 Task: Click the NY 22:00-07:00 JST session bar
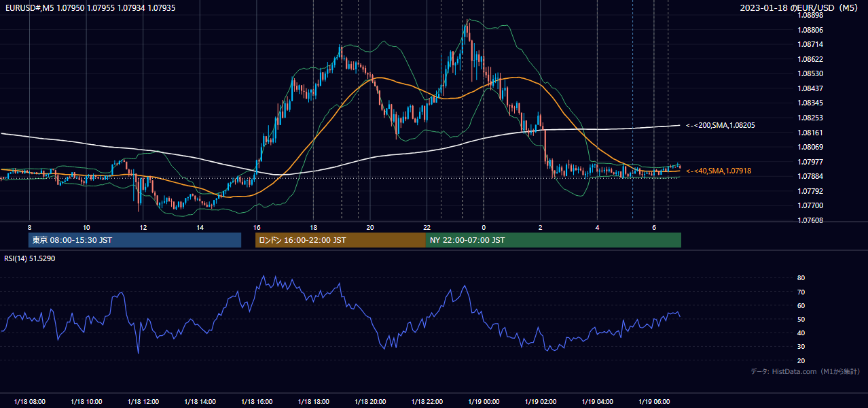coord(553,240)
